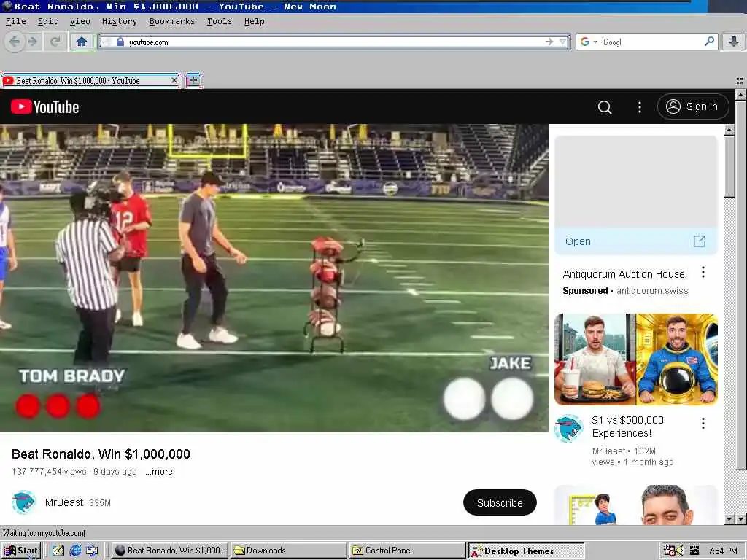Viewport: 747px width, 560px height.
Task: Open the Antiquorum Auction House sponsored title
Action: pos(624,274)
